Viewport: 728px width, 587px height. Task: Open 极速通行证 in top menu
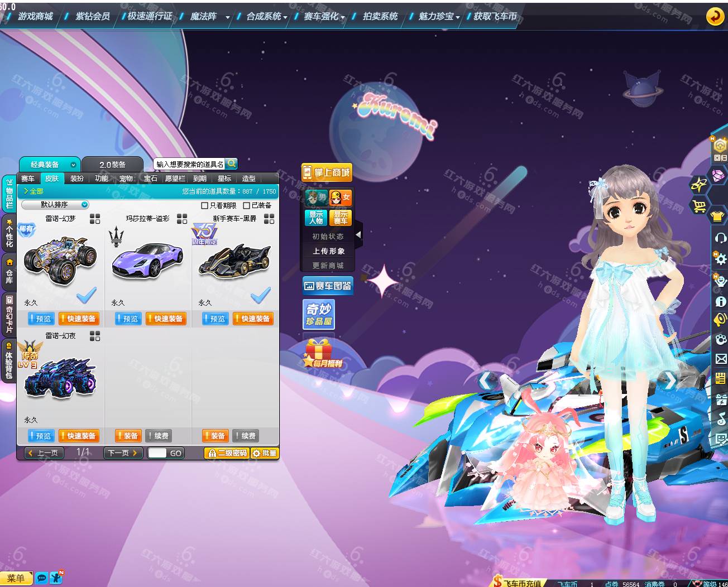point(150,16)
